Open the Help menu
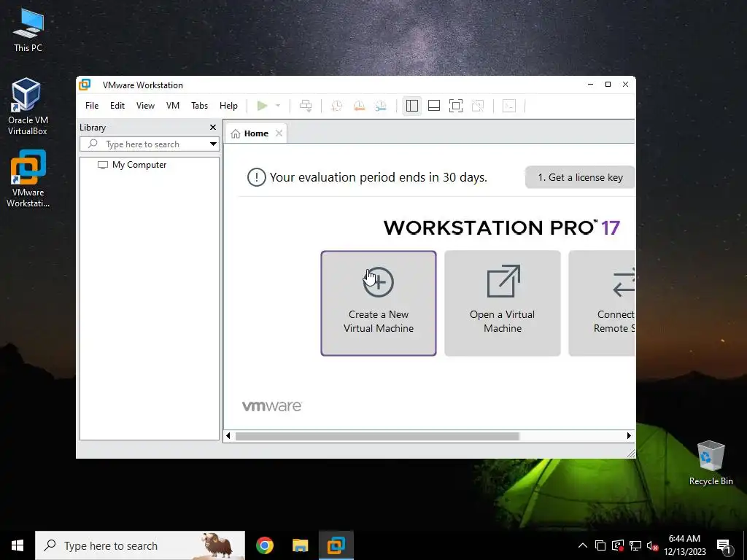 [x=228, y=106]
